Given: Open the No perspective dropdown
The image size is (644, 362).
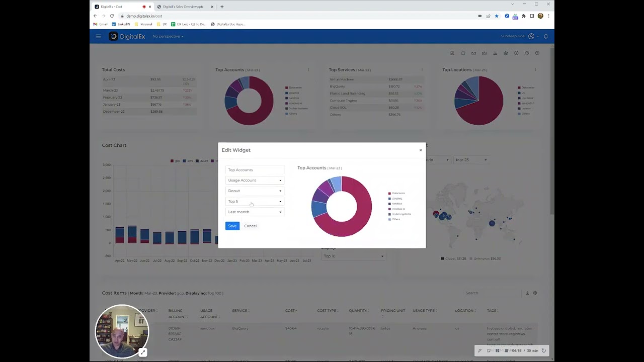Looking at the screenshot, I should pyautogui.click(x=168, y=36).
